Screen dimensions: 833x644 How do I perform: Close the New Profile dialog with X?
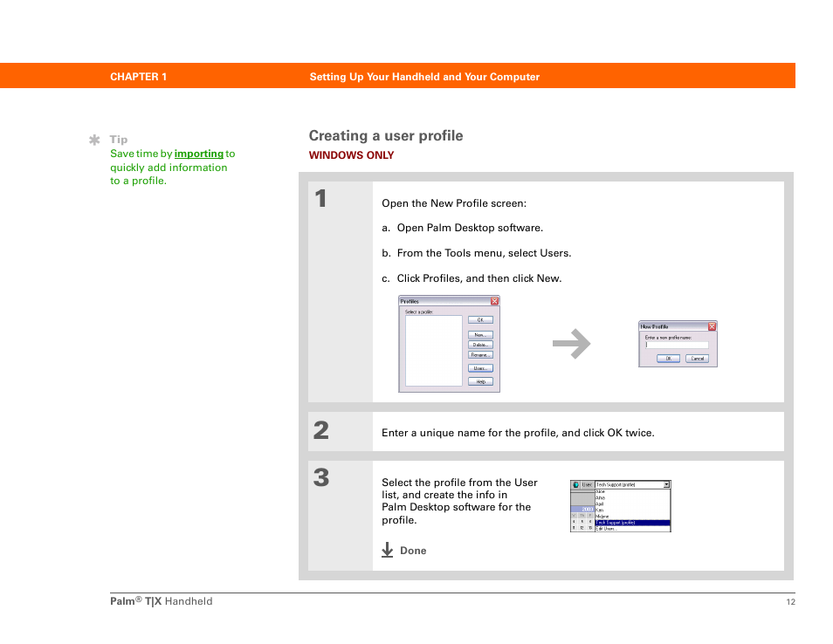coord(712,326)
